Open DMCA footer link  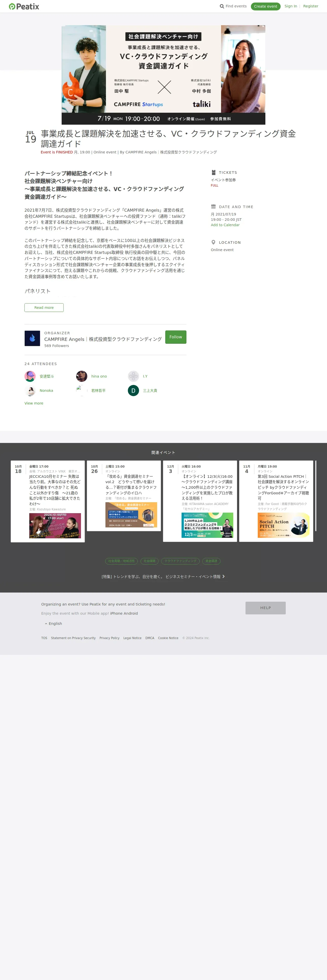(x=149, y=638)
